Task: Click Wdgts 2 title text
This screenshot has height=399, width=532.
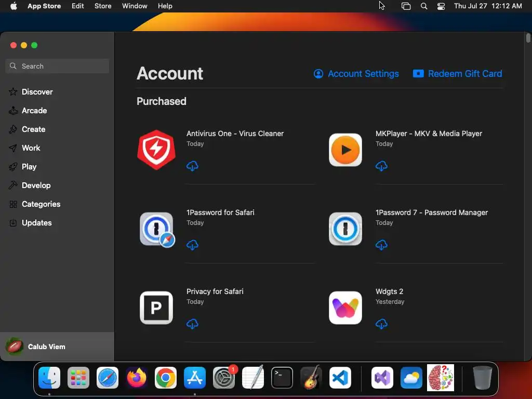Action: coord(389,291)
